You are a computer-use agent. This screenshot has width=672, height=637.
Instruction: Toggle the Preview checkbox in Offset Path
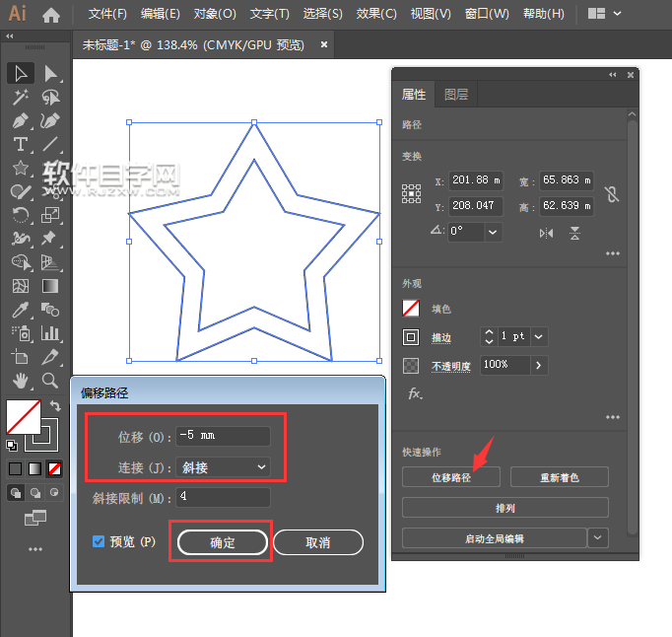99,541
